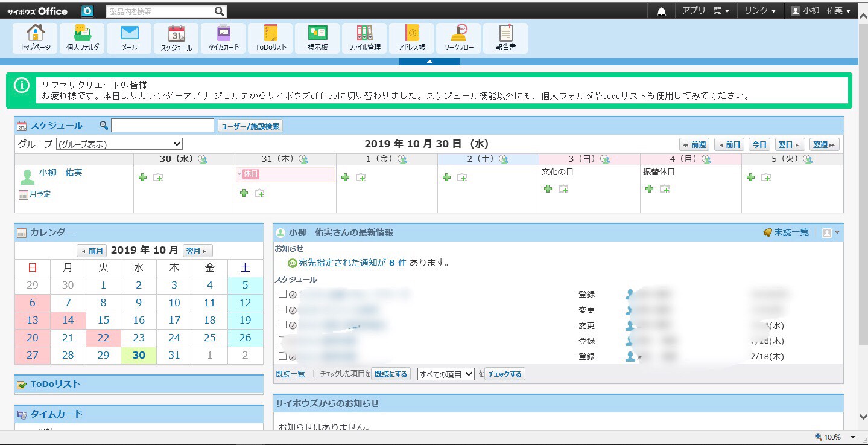Open the browser zoom 100% dropdown
Image resolution: width=868 pixels, height=445 pixels.
(853, 437)
